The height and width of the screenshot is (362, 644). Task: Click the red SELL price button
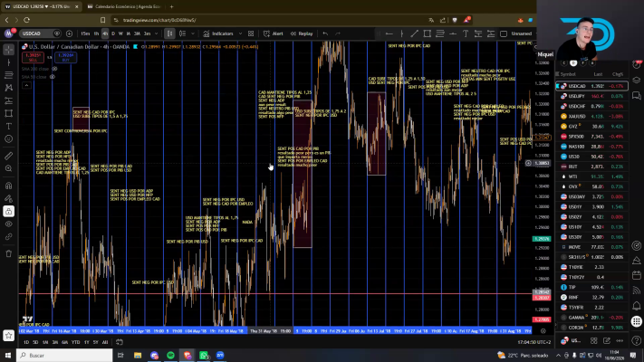[x=33, y=57]
